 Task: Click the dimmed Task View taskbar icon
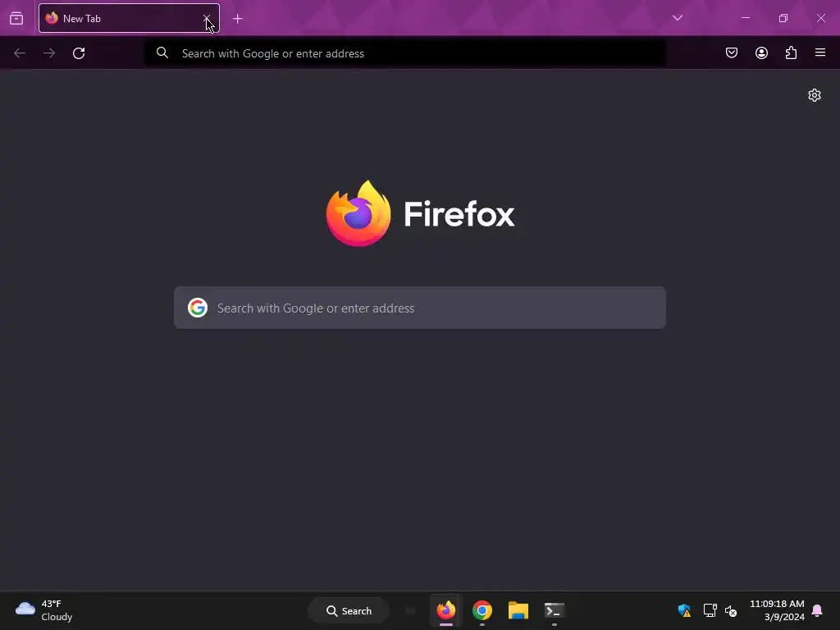tap(410, 610)
